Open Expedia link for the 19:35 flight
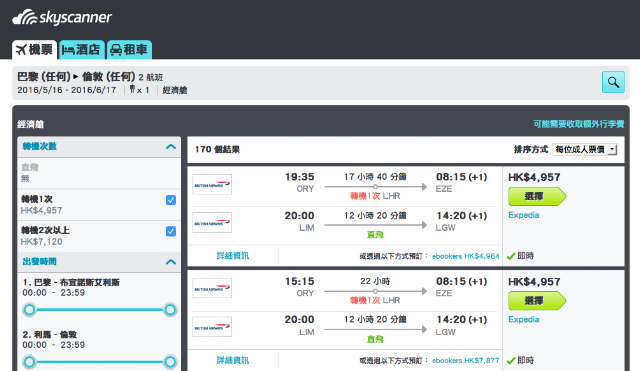The width and height of the screenshot is (640, 371). click(x=524, y=215)
